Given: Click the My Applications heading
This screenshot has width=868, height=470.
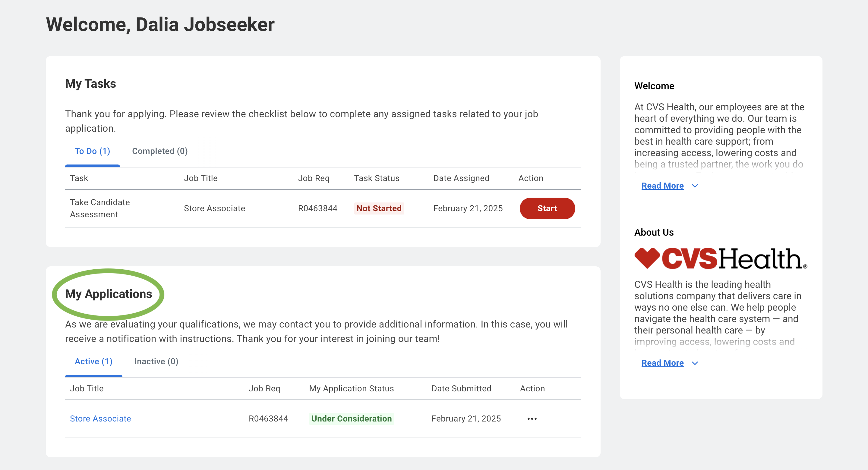Looking at the screenshot, I should [x=109, y=294].
